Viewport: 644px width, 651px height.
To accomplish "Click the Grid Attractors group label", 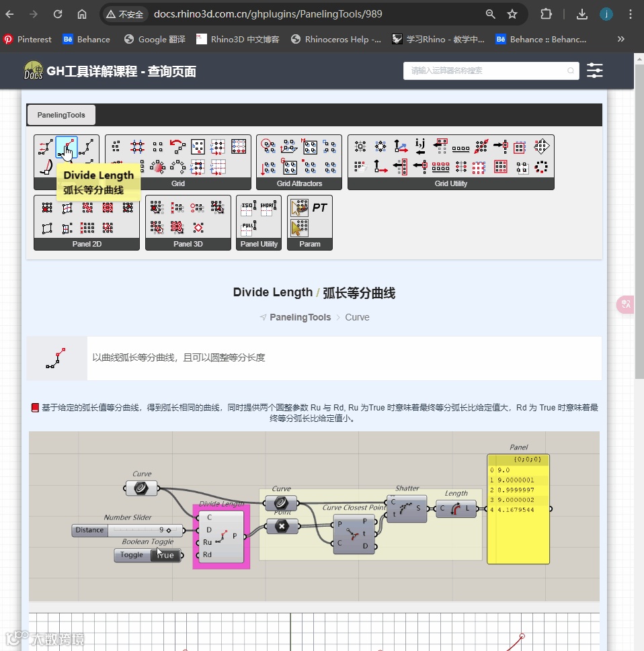I will pos(299,183).
